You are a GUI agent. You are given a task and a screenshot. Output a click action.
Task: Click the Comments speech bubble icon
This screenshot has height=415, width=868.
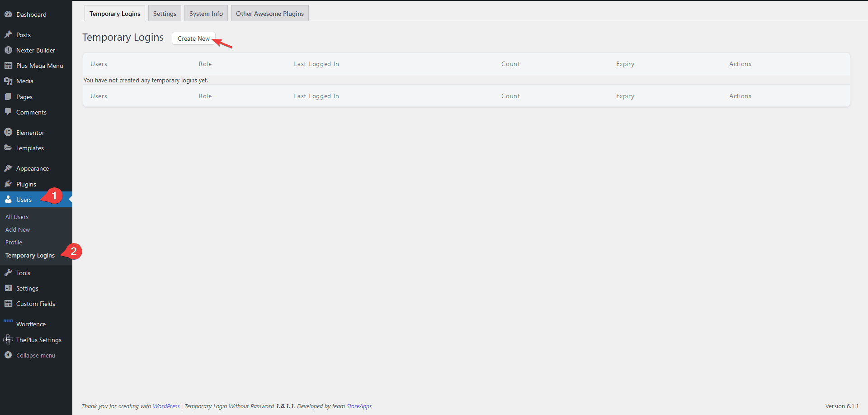pyautogui.click(x=8, y=112)
